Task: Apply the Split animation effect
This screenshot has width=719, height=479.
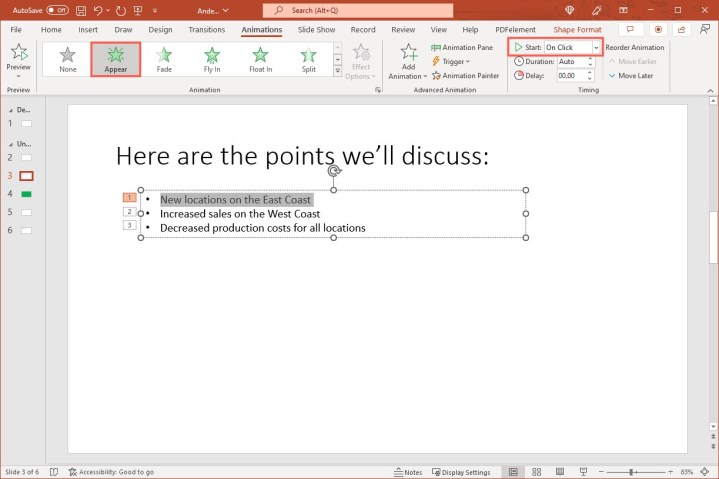Action: (308, 59)
